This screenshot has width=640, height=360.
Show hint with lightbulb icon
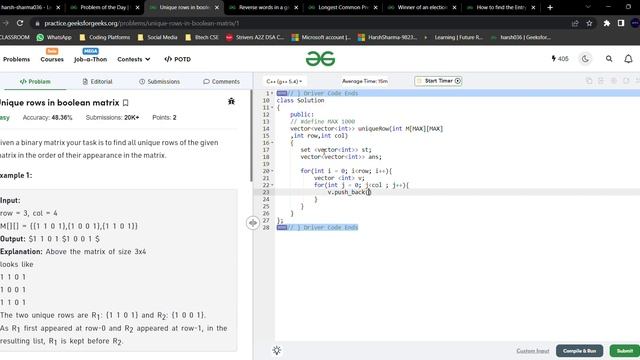(277, 350)
